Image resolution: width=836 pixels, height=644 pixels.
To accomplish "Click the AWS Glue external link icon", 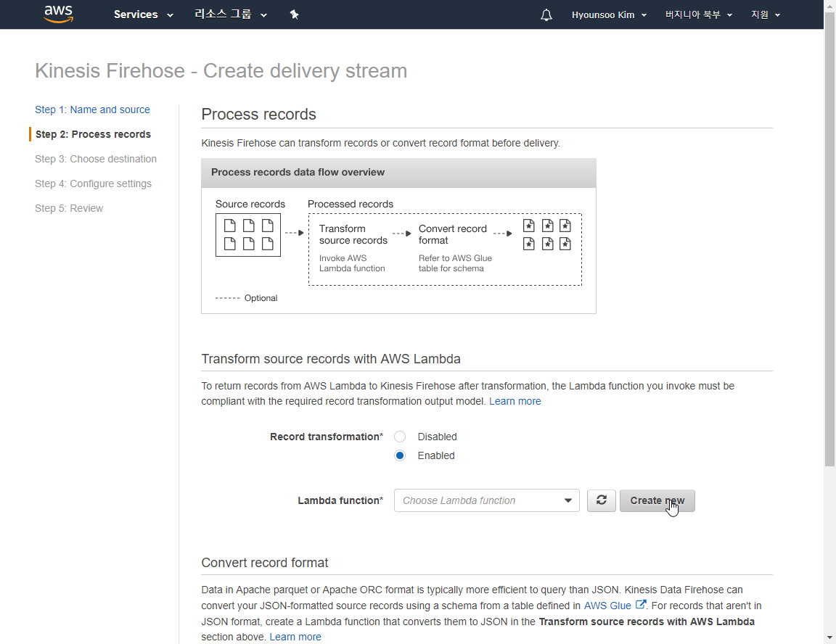I will 641,605.
